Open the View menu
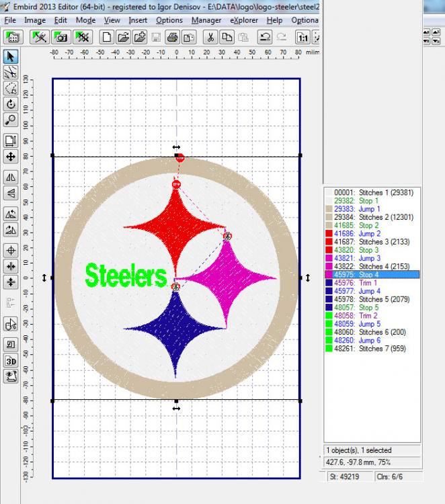 pyautogui.click(x=112, y=20)
